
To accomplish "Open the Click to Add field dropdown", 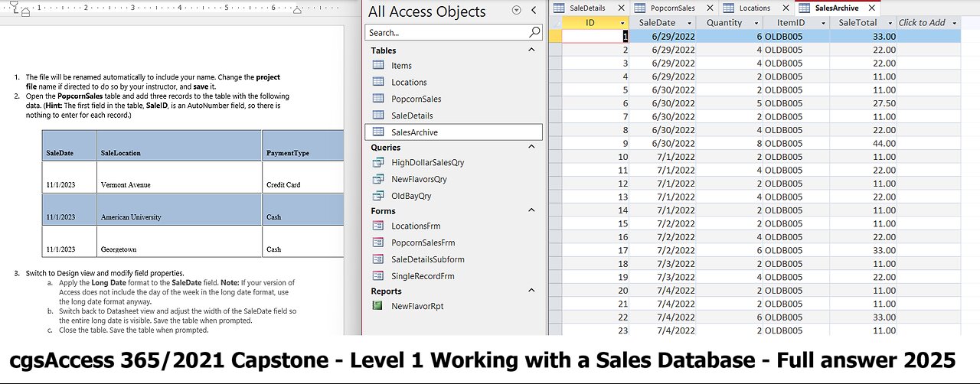I will click(x=954, y=23).
